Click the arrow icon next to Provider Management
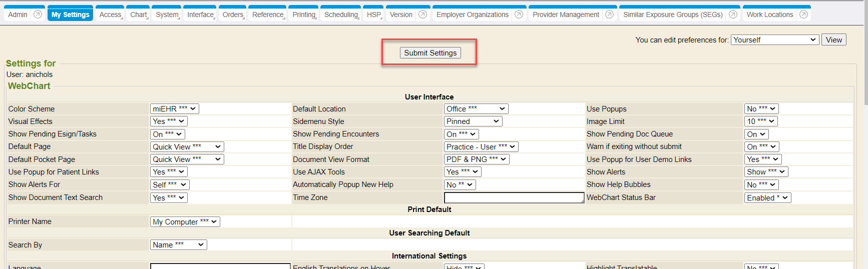 point(609,14)
